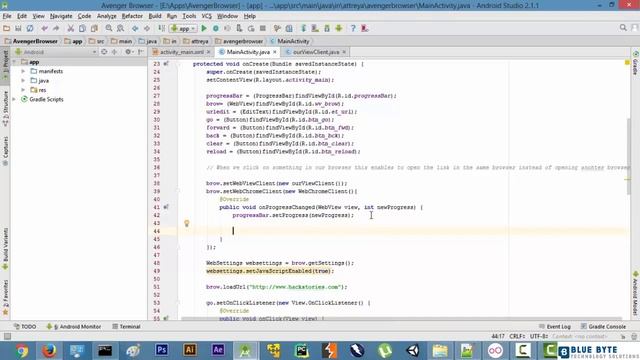The width and height of the screenshot is (640, 360).
Task: Collapse the app module tree node
Action: 15,62
